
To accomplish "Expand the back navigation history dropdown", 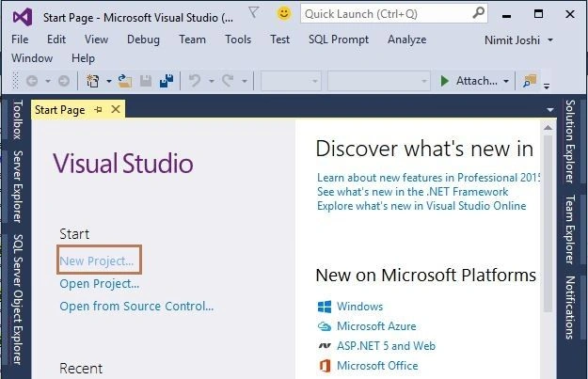I will tap(48, 81).
